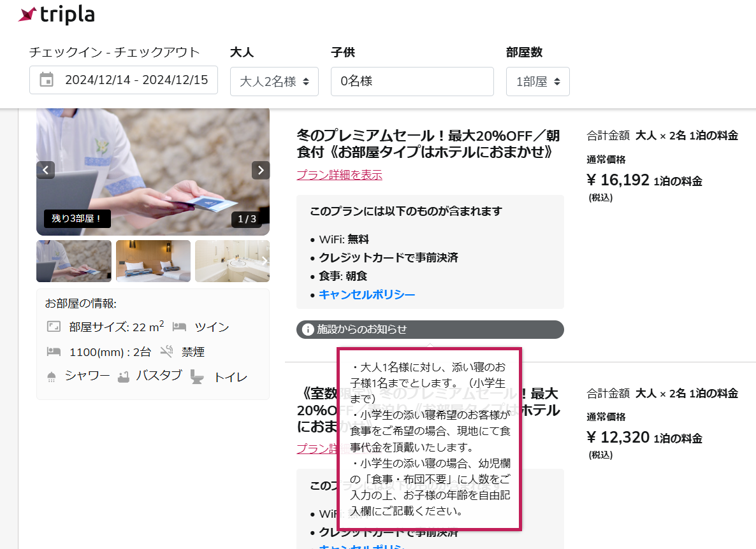756x549 pixels.
Task: Select the first staff thumbnail photo
Action: pos(74,261)
